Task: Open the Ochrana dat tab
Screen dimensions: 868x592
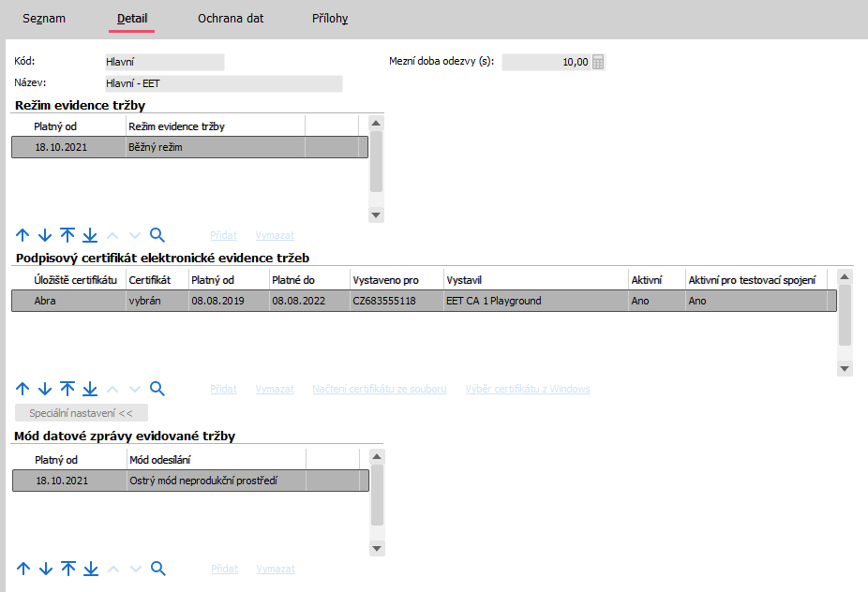Action: [x=231, y=19]
